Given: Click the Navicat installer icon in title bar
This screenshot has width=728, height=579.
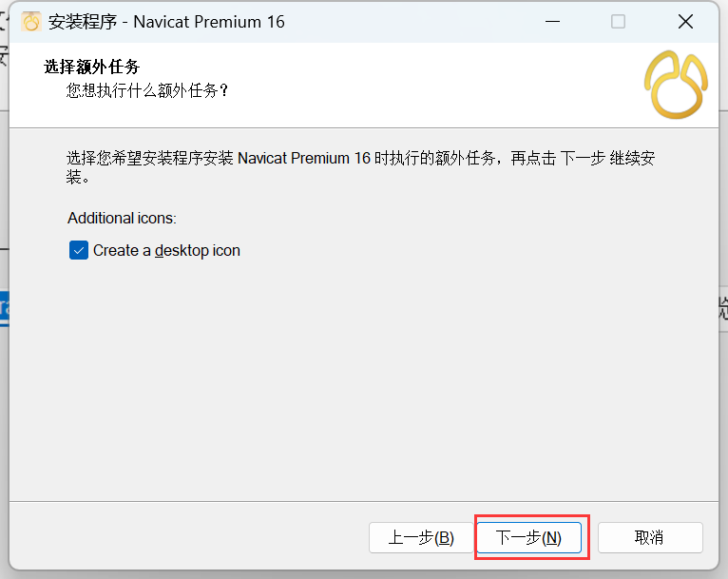Looking at the screenshot, I should pos(31,22).
